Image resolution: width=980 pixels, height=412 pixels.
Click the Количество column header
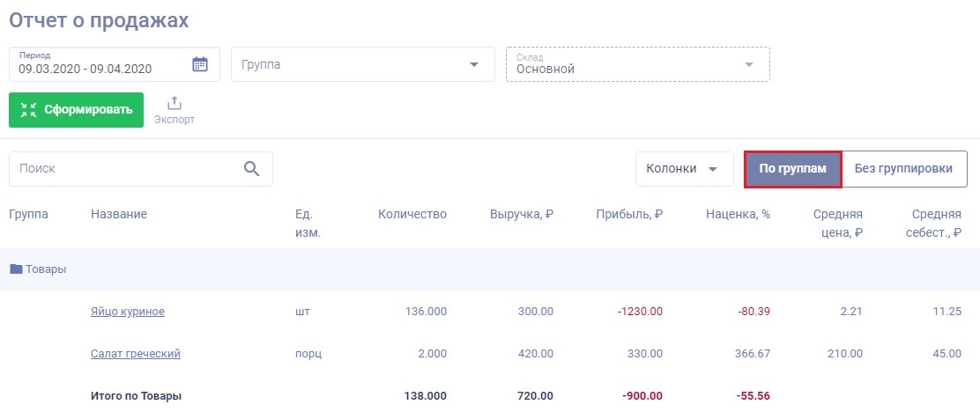tap(412, 214)
